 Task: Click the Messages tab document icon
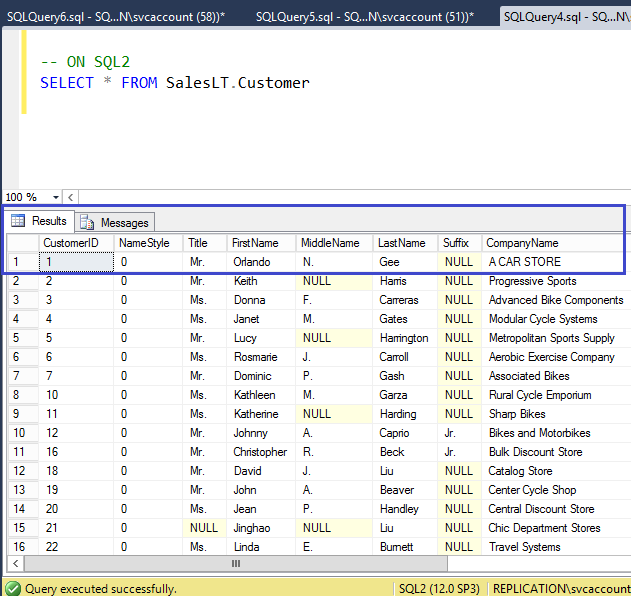pos(88,223)
